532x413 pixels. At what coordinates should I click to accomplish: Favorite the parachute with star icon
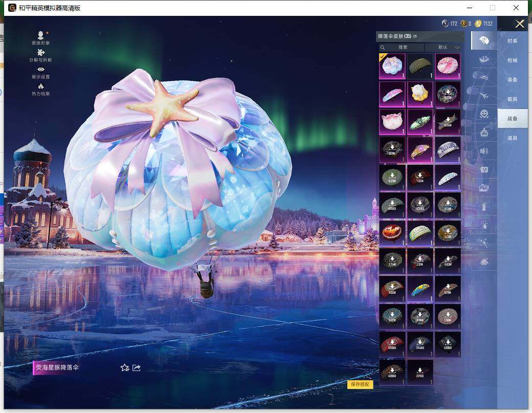pyautogui.click(x=125, y=367)
